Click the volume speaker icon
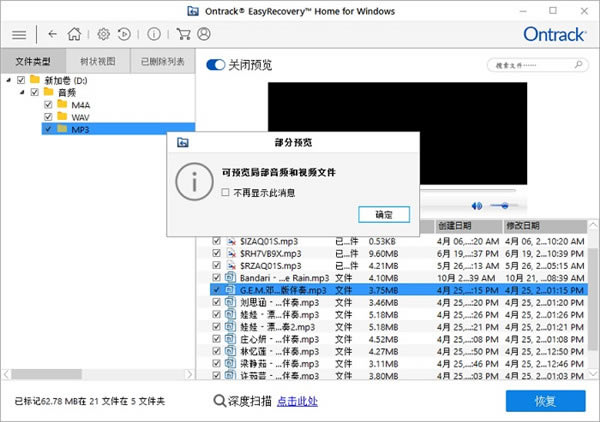Image resolution: width=600 pixels, height=422 pixels. tap(478, 205)
